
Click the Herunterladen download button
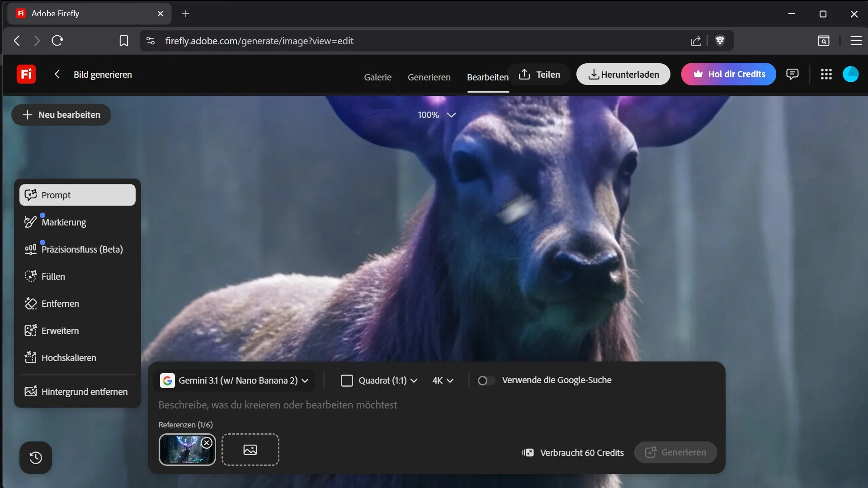[623, 74]
